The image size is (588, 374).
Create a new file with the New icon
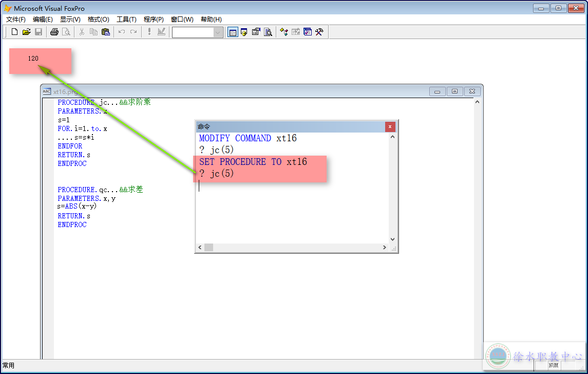pos(14,32)
